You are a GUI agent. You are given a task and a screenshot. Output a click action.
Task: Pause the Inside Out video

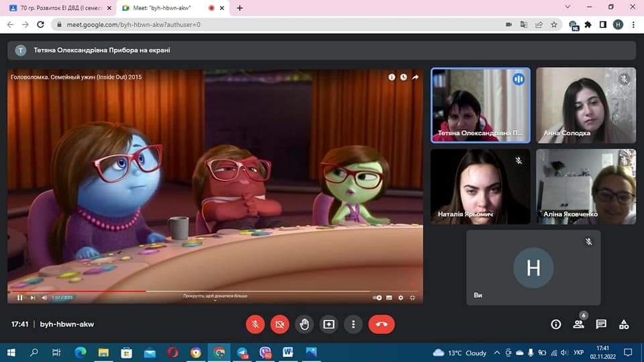(19, 298)
